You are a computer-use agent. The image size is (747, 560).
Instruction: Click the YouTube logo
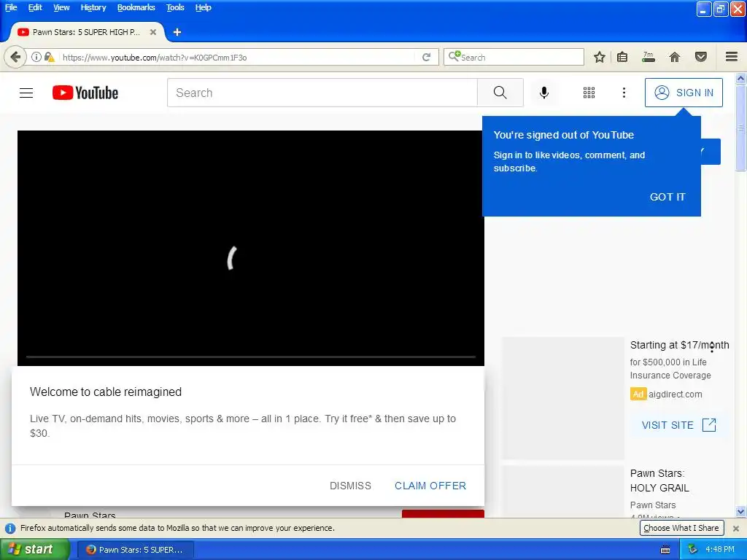click(85, 93)
